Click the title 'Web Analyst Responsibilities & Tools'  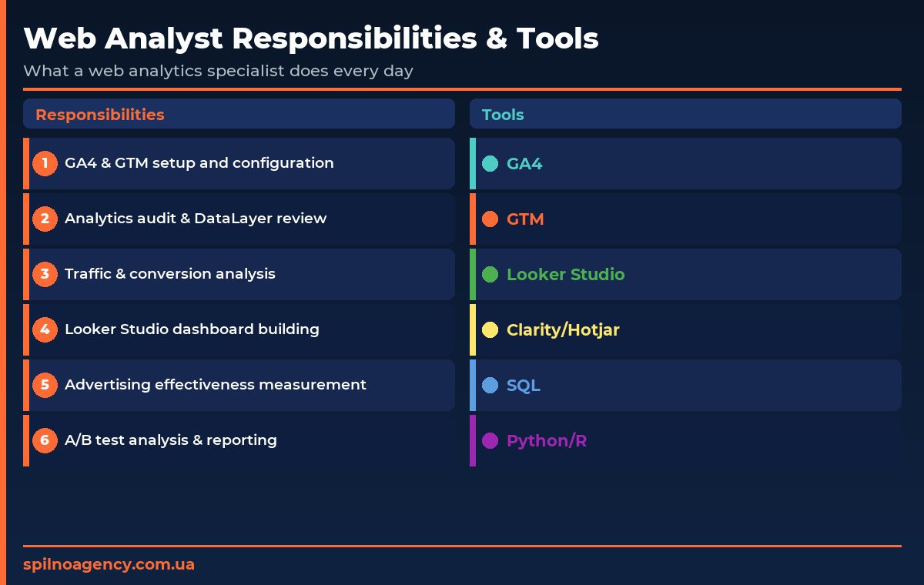pyautogui.click(x=311, y=38)
